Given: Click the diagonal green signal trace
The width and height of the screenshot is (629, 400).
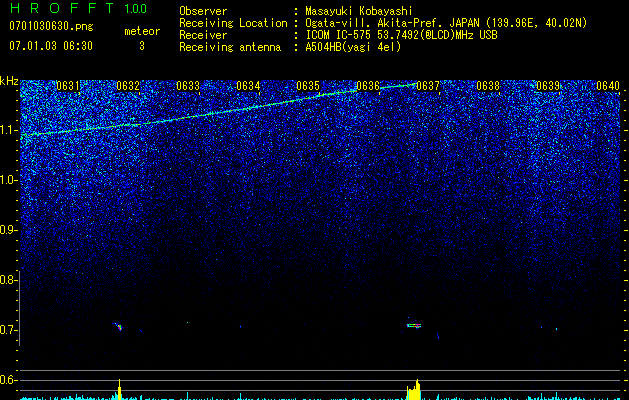Looking at the screenshot, I should pos(219,110).
